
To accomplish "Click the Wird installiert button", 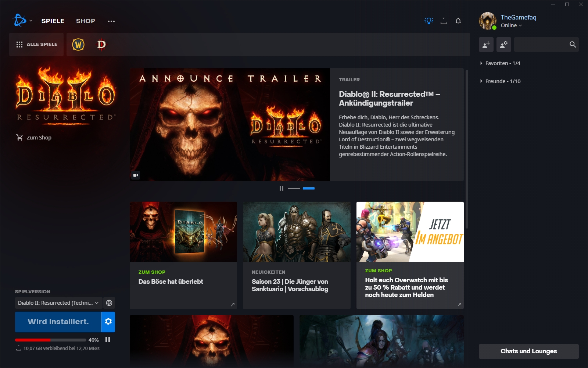I will tap(58, 322).
